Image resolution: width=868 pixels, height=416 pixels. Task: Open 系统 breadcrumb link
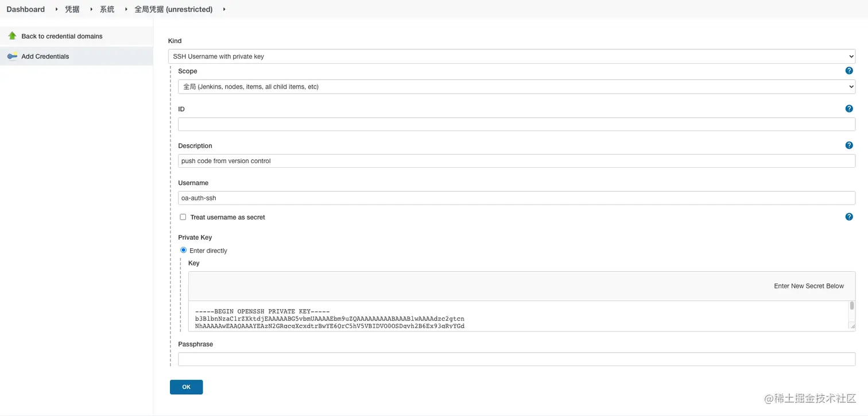point(107,9)
